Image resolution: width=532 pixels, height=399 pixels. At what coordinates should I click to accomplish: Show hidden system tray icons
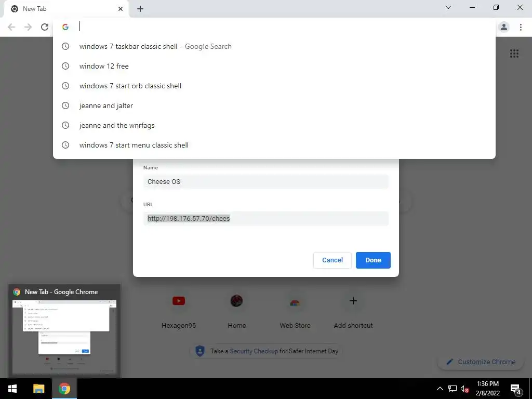tap(440, 389)
